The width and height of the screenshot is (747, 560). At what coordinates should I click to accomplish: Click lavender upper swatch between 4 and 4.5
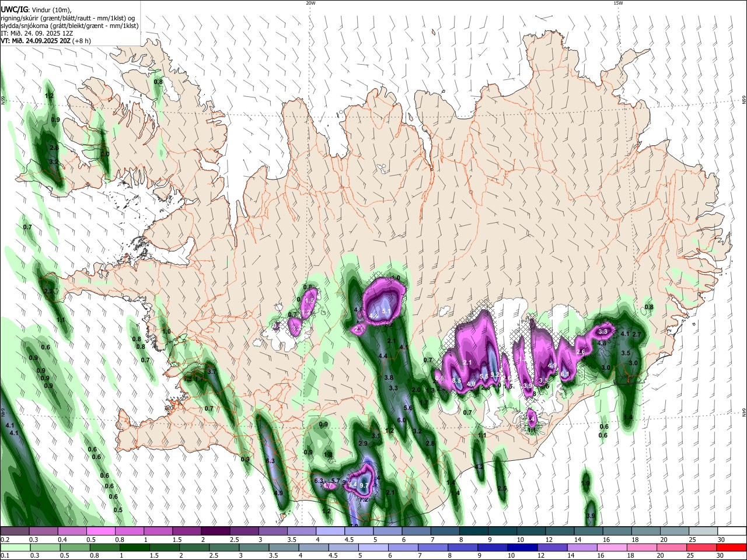click(x=330, y=531)
